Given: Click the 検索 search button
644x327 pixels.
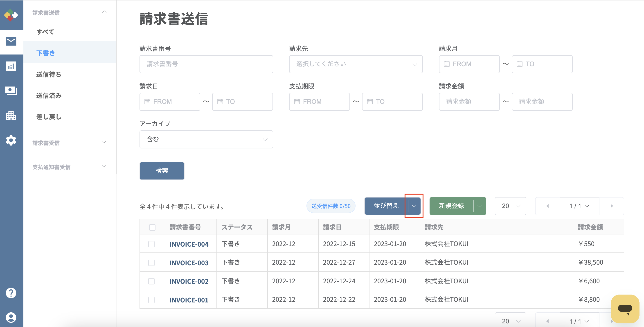Looking at the screenshot, I should coord(162,171).
